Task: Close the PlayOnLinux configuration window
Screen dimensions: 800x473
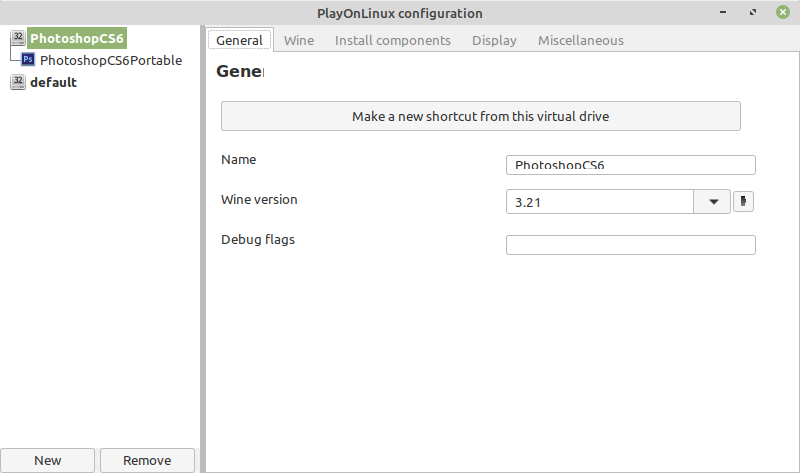Action: 783,12
